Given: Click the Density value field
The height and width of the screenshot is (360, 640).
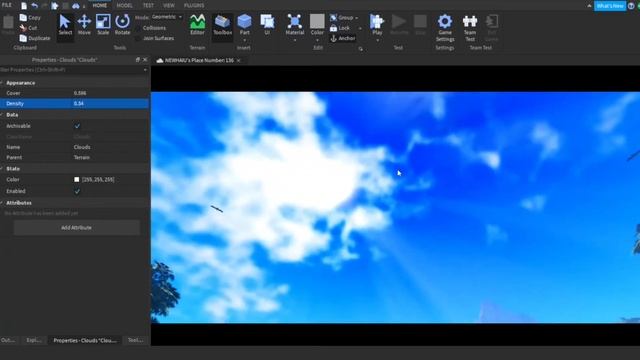Looking at the screenshot, I should (x=111, y=104).
